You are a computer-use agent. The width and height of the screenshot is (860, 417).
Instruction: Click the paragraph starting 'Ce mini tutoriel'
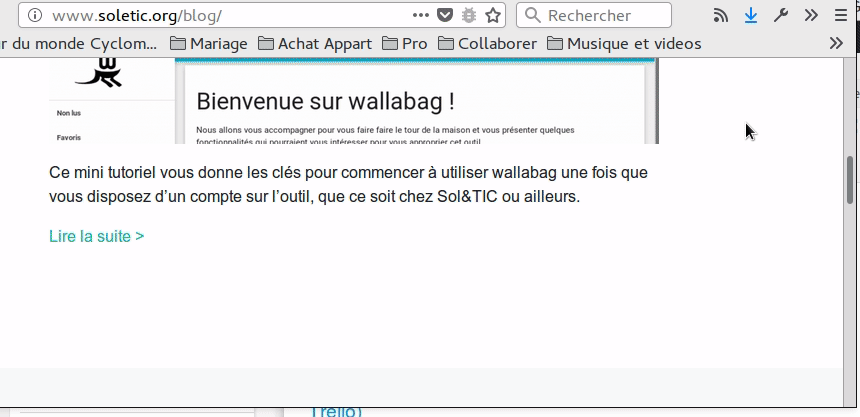(x=348, y=184)
